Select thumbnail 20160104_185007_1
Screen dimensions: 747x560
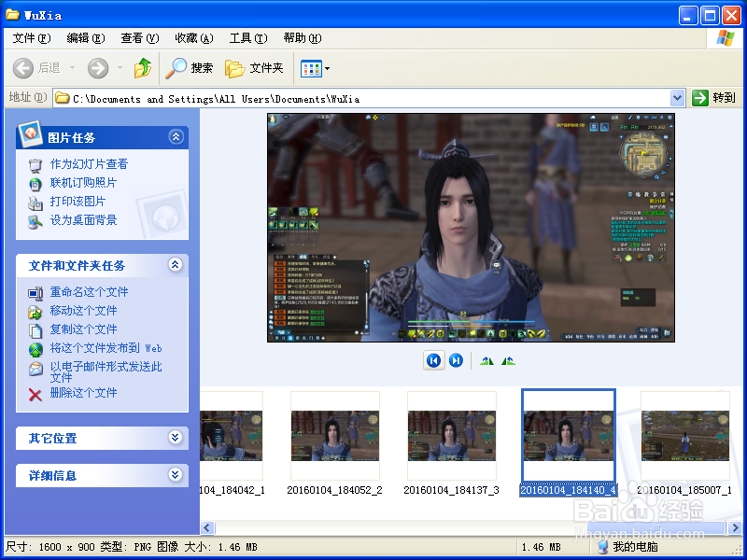(x=685, y=436)
